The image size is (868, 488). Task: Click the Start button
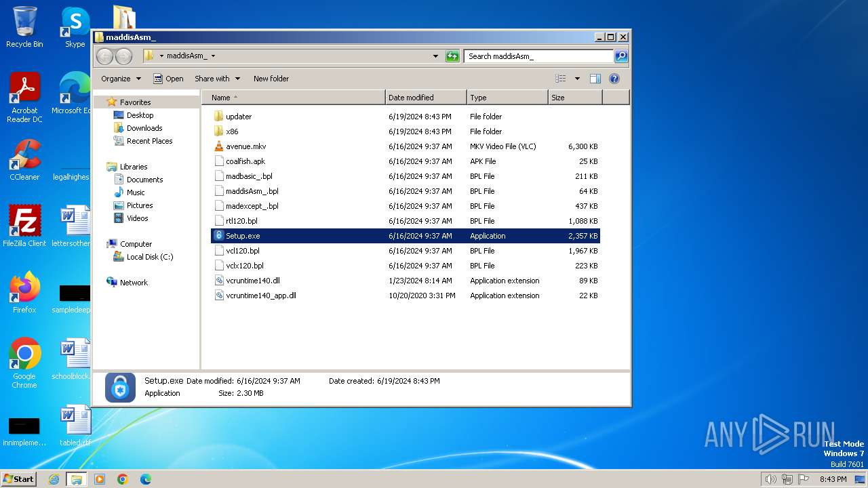point(18,479)
